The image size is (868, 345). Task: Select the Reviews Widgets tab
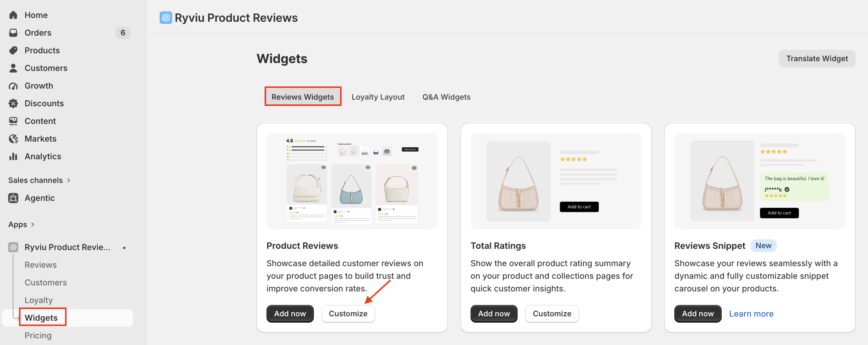click(302, 97)
